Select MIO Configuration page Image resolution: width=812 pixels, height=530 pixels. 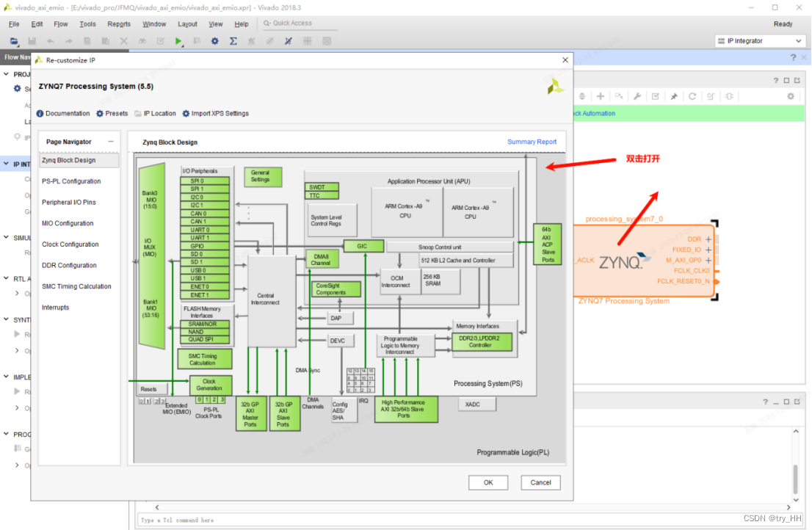pyautogui.click(x=68, y=224)
